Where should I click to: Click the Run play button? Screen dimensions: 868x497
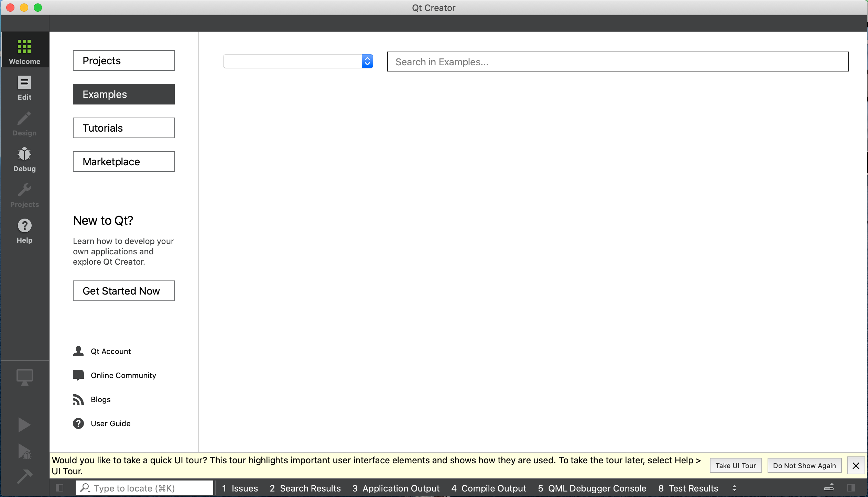tap(24, 425)
